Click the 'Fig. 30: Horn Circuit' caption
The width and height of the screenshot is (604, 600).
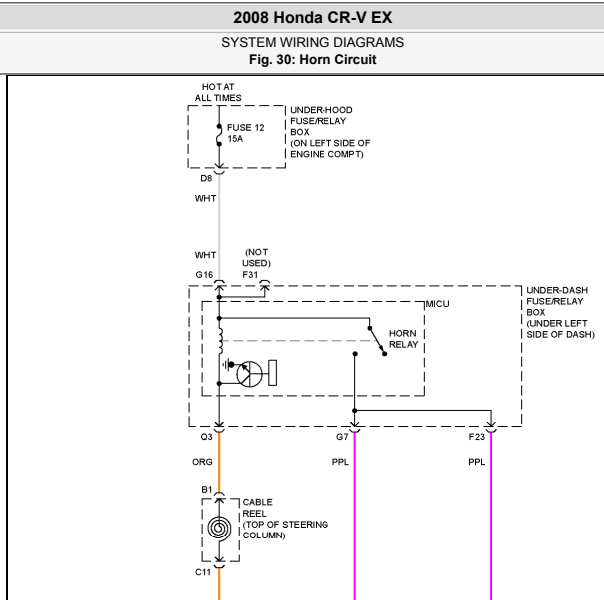[x=312, y=60]
